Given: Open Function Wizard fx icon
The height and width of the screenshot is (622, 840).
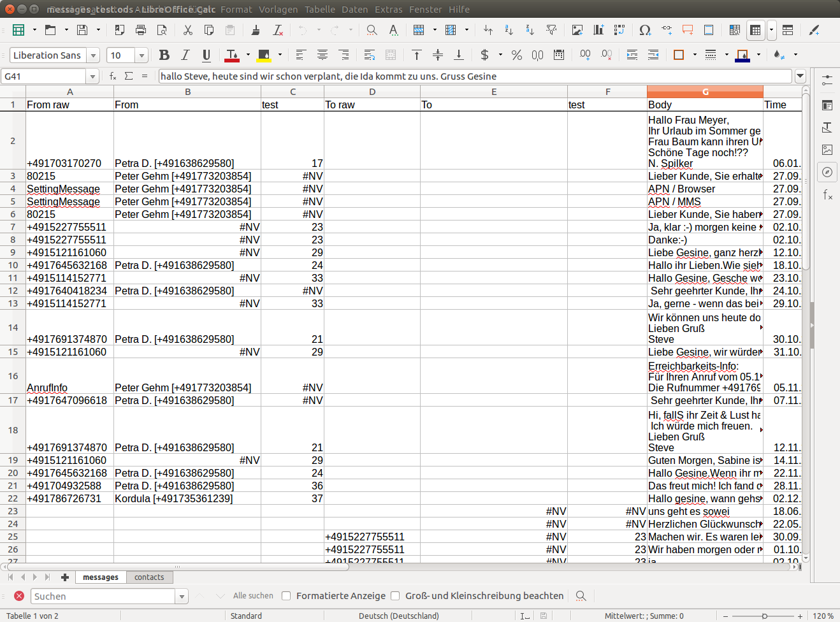Looking at the screenshot, I should (113, 76).
